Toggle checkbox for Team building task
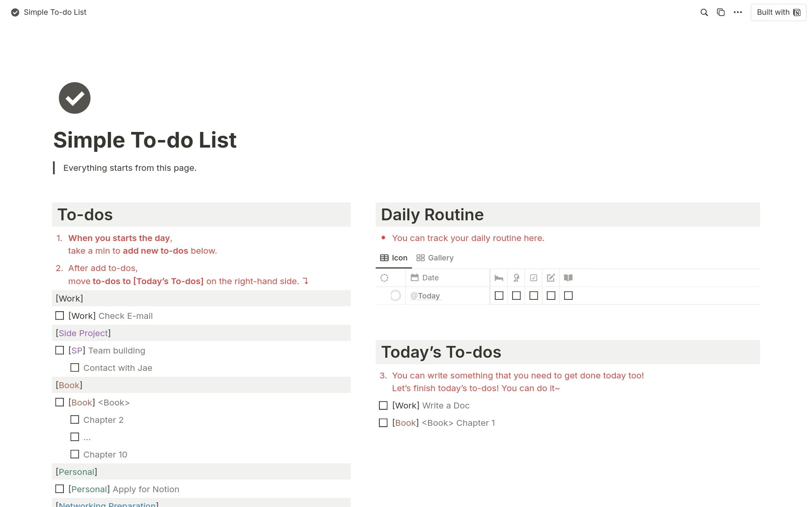This screenshot has height=507, width=812. (x=60, y=350)
